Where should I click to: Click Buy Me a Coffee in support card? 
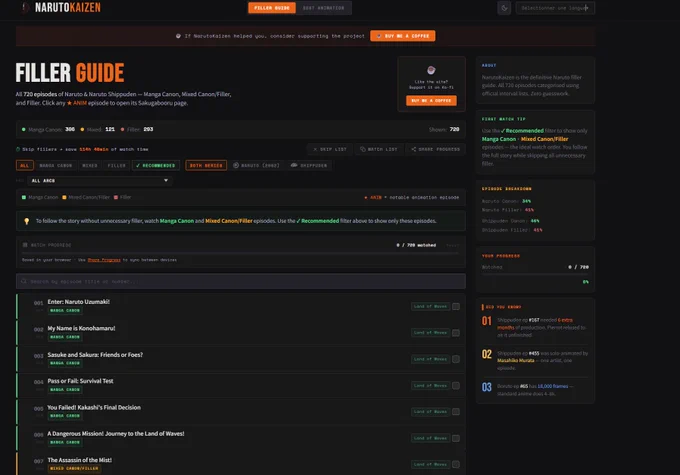tap(431, 101)
